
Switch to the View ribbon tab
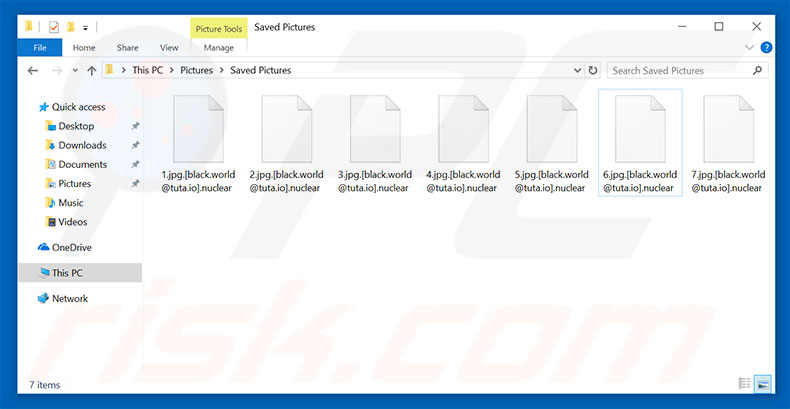(169, 48)
